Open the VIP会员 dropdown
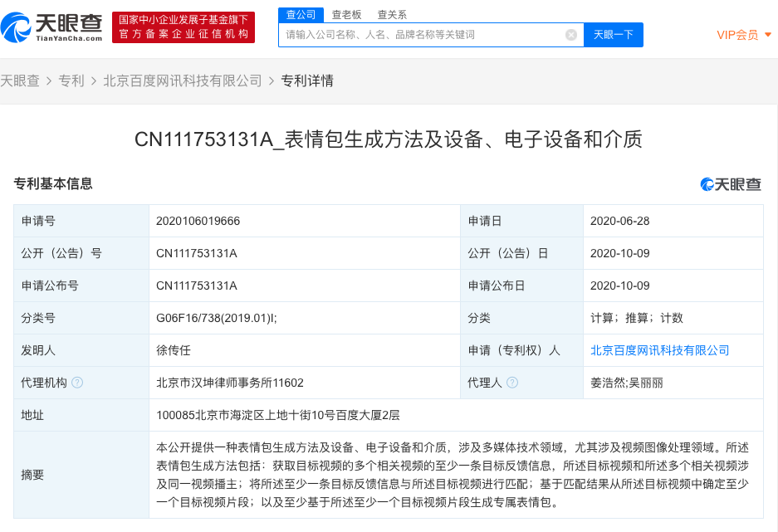This screenshot has height=532, width=778. (744, 35)
